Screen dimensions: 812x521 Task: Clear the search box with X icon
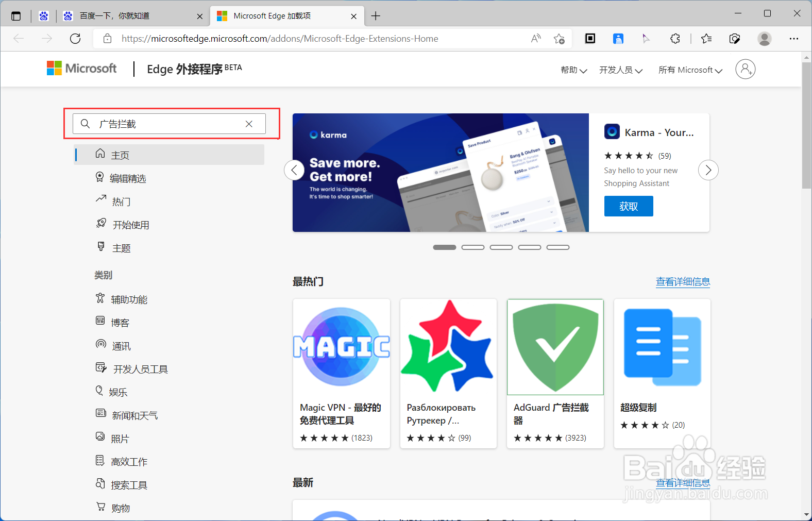[249, 124]
